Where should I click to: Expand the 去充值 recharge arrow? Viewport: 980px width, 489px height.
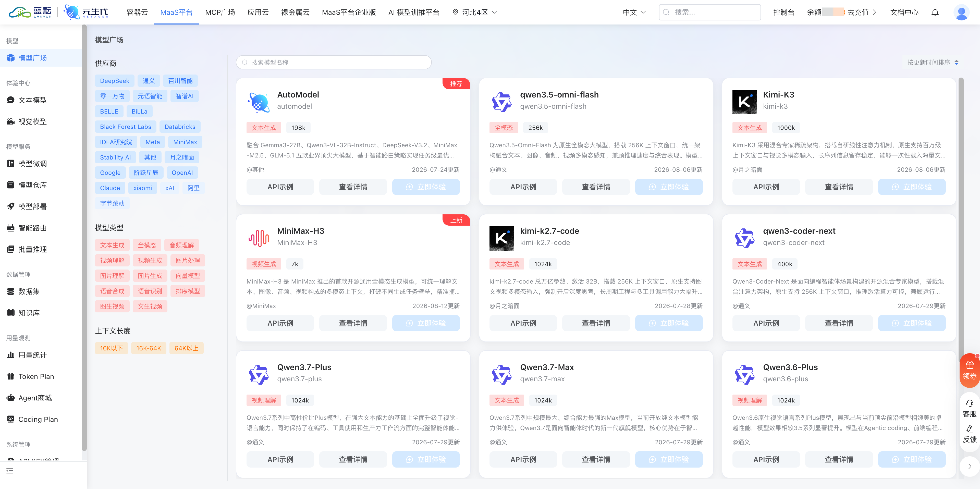click(x=874, y=12)
